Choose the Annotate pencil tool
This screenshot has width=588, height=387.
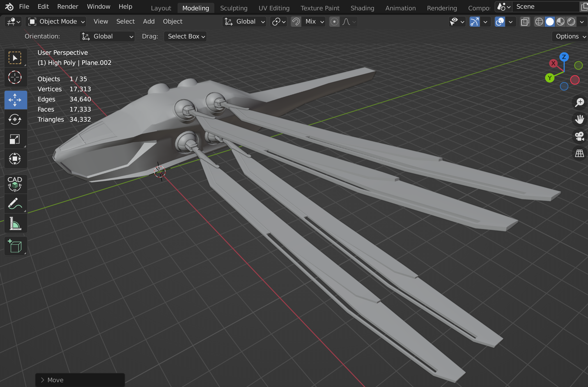click(x=15, y=204)
